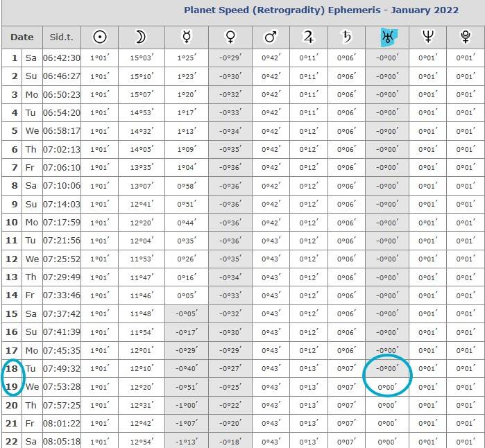Click the Jupiter symbol column header
The height and width of the screenshot is (448, 485).
pos(309,37)
